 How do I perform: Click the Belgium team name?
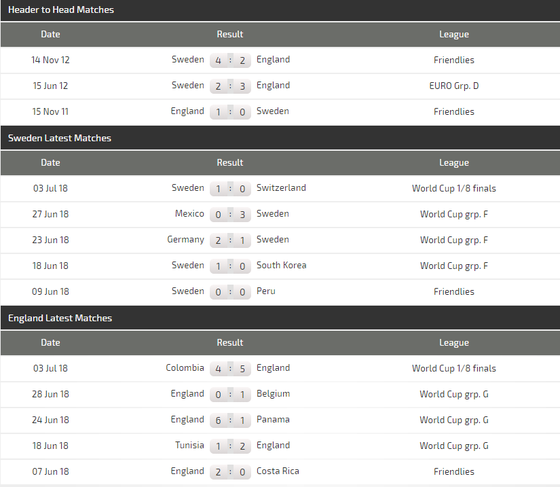pyautogui.click(x=273, y=394)
